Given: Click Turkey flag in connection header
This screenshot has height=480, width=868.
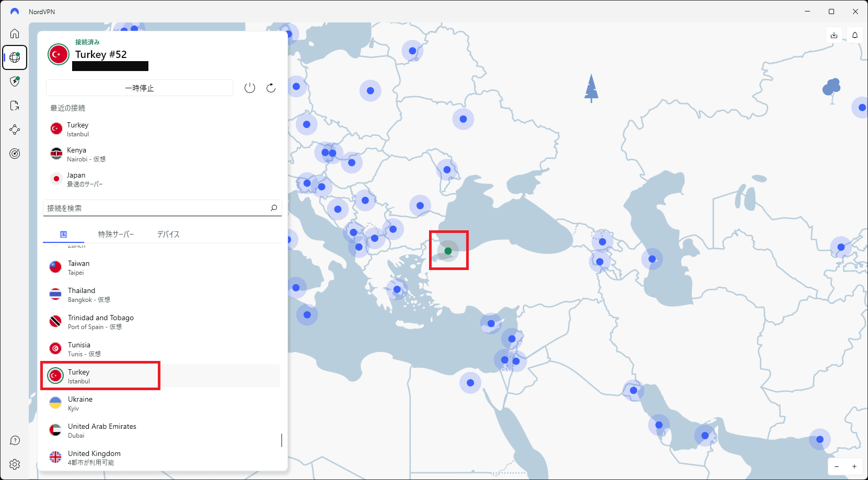Looking at the screenshot, I should [59, 54].
